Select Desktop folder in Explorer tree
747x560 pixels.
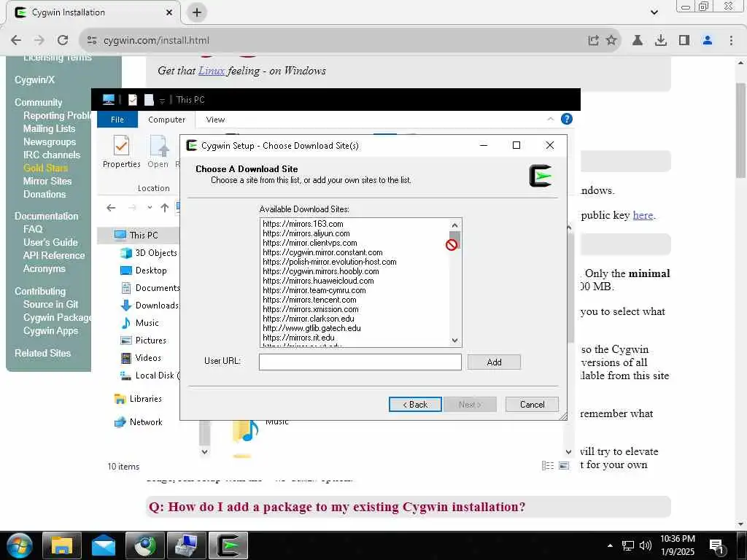[144, 271]
